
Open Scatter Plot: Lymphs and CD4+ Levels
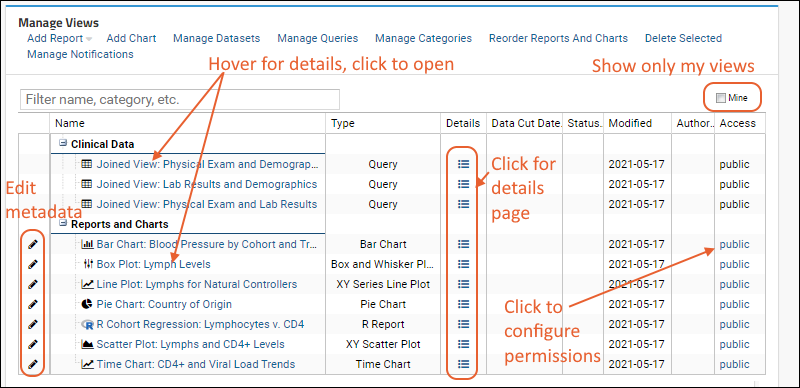(x=190, y=344)
